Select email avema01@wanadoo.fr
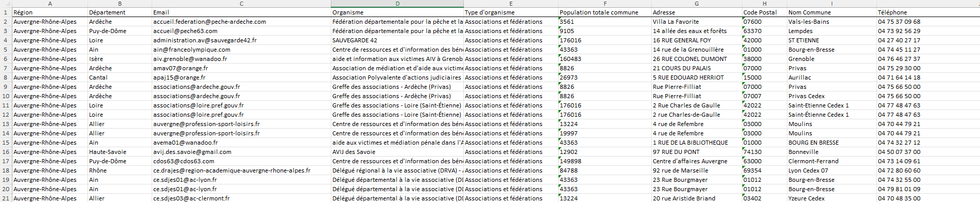Screen dimensions: 980x202 click(x=241, y=143)
